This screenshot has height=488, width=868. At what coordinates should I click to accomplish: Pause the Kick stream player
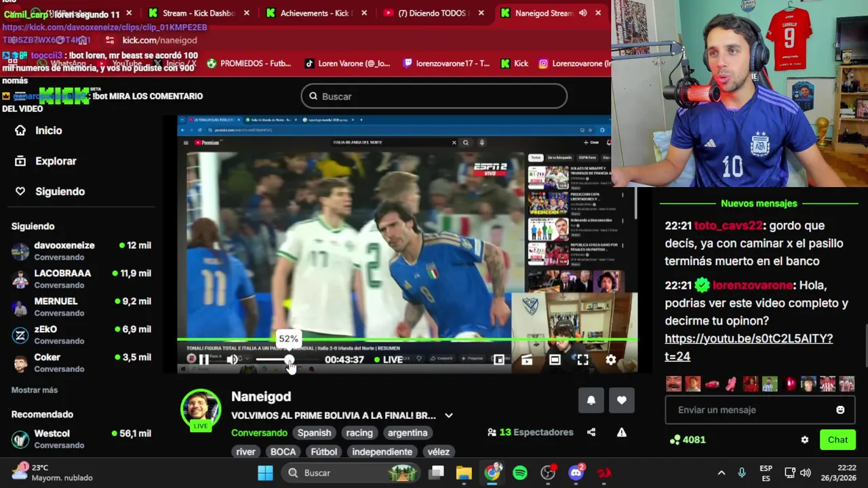203,360
